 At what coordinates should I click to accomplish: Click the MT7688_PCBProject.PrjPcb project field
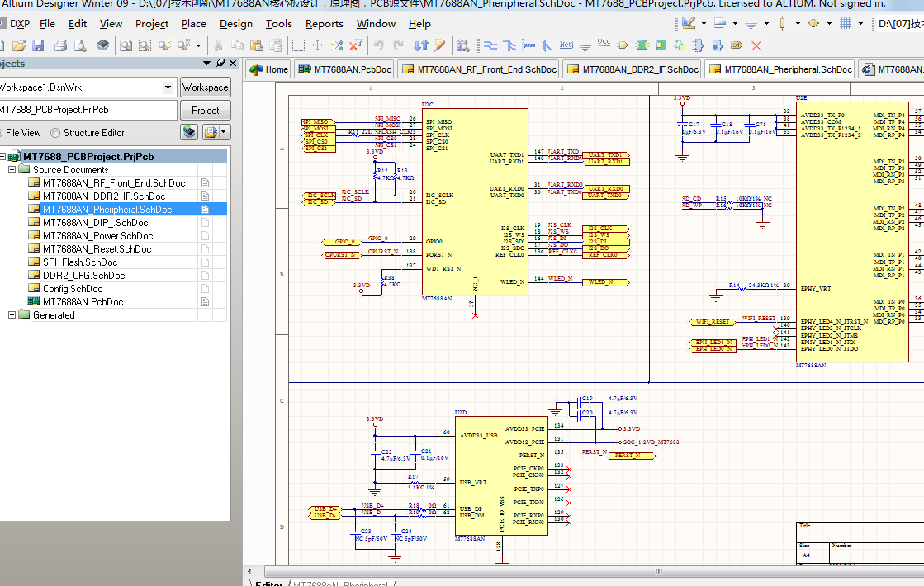pyautogui.click(x=88, y=110)
